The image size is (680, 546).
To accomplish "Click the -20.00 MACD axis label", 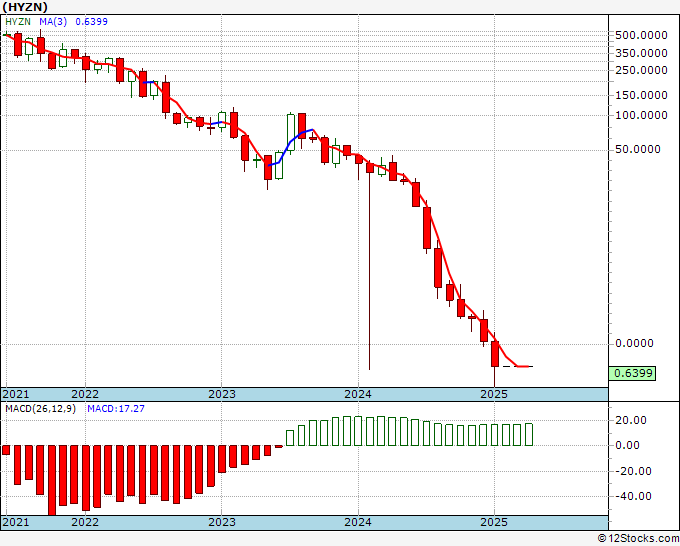I will coord(631,471).
